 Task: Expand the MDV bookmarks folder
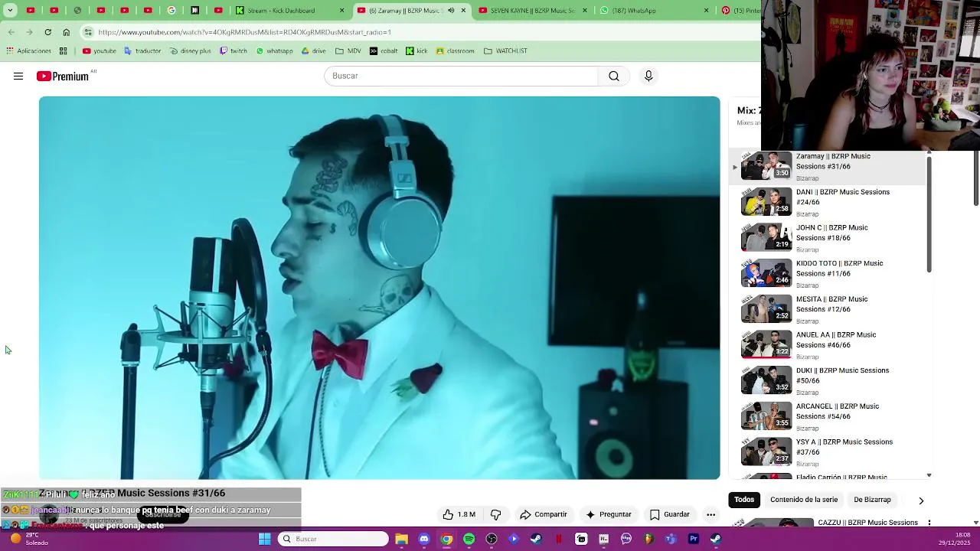(348, 51)
